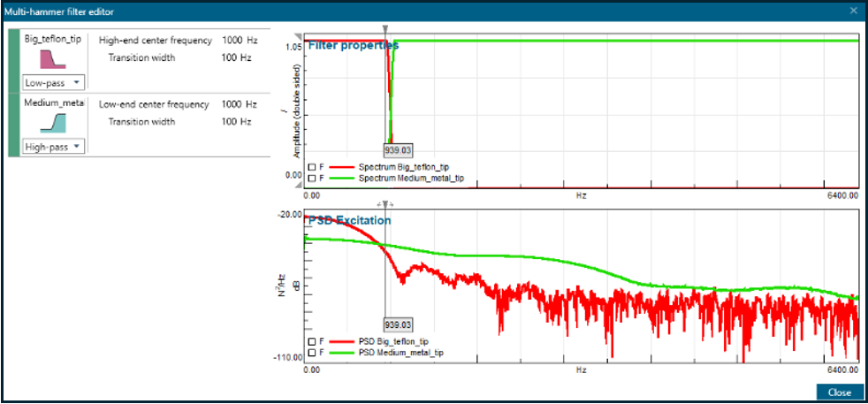Viewport: 868px width, 404px height.
Task: Enable checkbox for PSD Medium_metal_tip
Action: click(x=311, y=352)
